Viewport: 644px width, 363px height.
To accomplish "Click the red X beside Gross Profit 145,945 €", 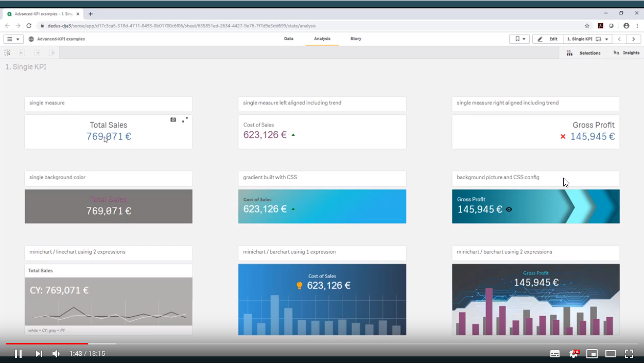I will click(x=563, y=136).
